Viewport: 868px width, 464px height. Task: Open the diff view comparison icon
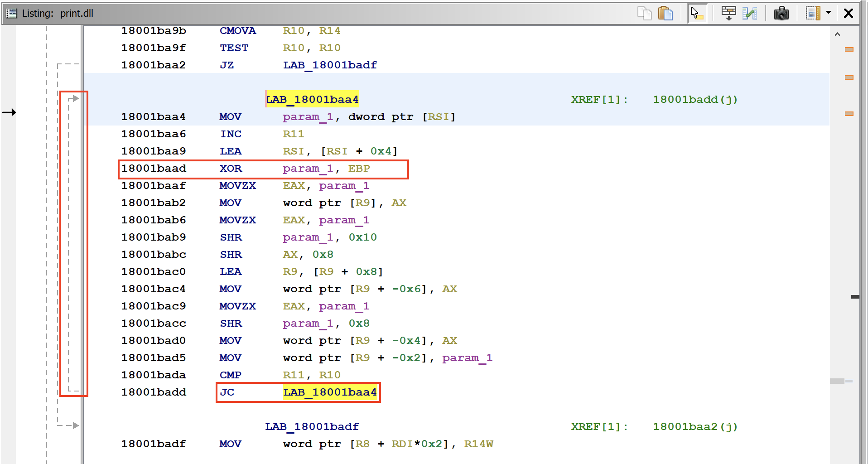click(x=750, y=13)
